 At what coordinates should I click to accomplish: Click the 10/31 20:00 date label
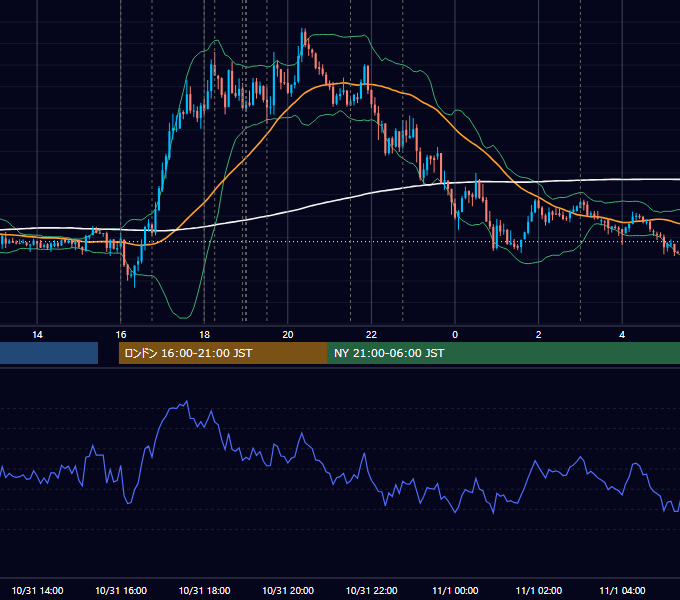(x=288, y=590)
